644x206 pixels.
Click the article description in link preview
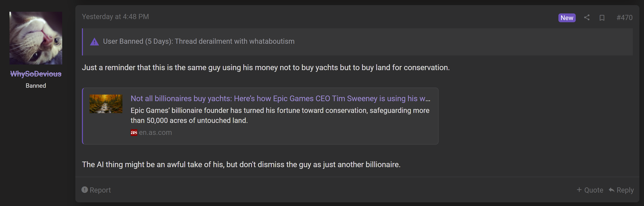click(x=280, y=116)
